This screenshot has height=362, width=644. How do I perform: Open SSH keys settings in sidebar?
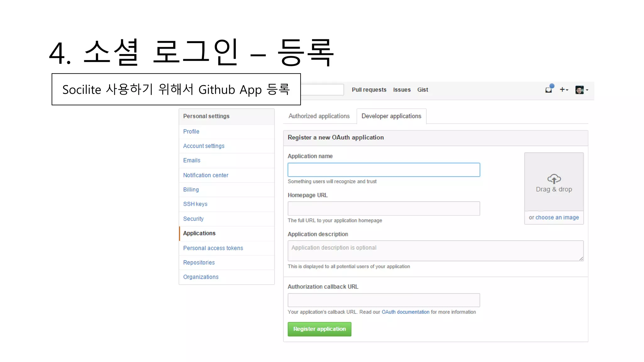click(226, 204)
